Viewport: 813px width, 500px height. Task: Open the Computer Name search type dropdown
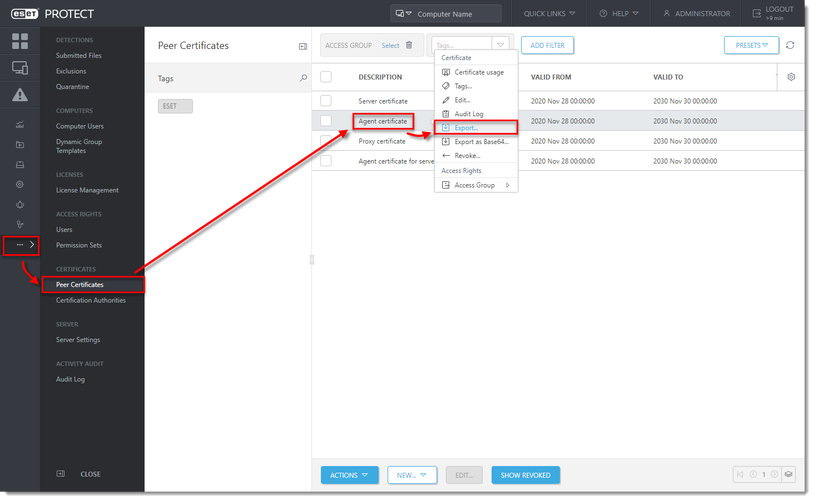pyautogui.click(x=403, y=13)
